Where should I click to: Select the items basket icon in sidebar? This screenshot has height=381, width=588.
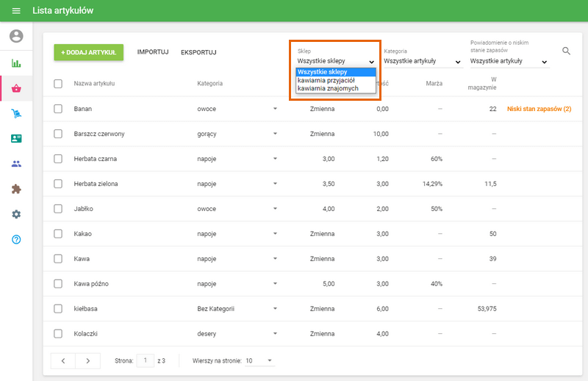[x=16, y=89]
